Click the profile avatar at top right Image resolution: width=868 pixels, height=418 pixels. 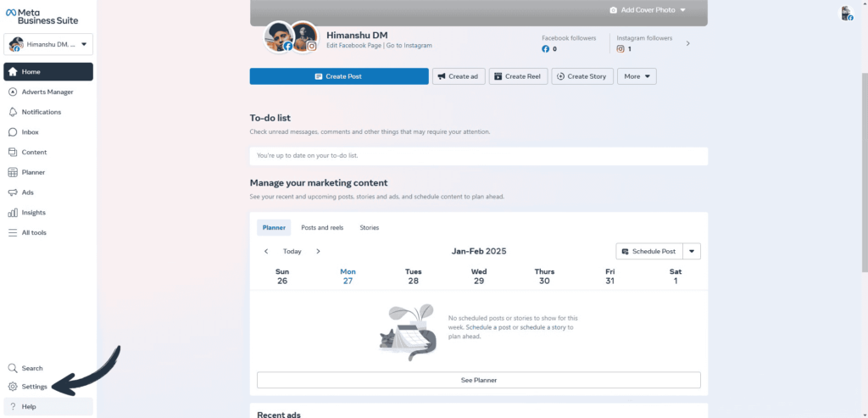(x=847, y=14)
